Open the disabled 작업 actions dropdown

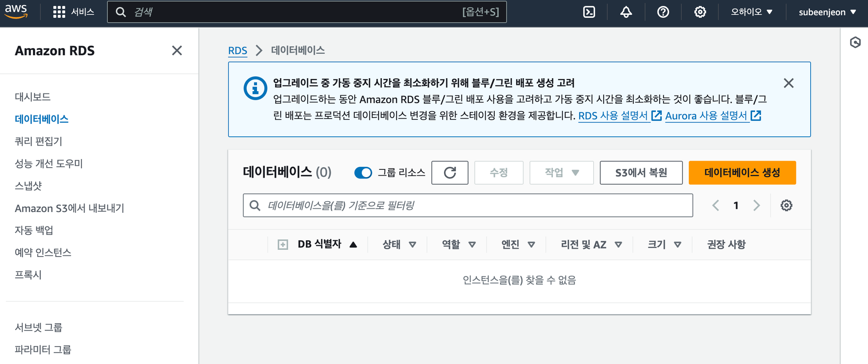562,172
